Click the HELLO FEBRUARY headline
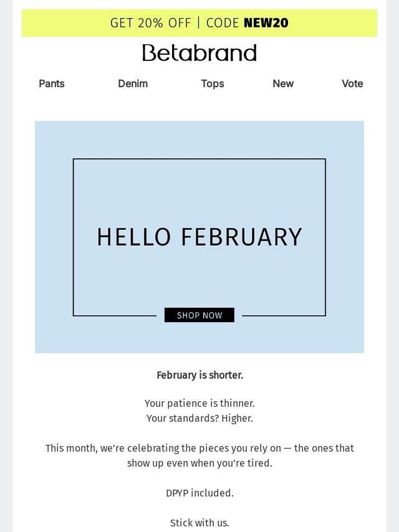 tap(199, 237)
